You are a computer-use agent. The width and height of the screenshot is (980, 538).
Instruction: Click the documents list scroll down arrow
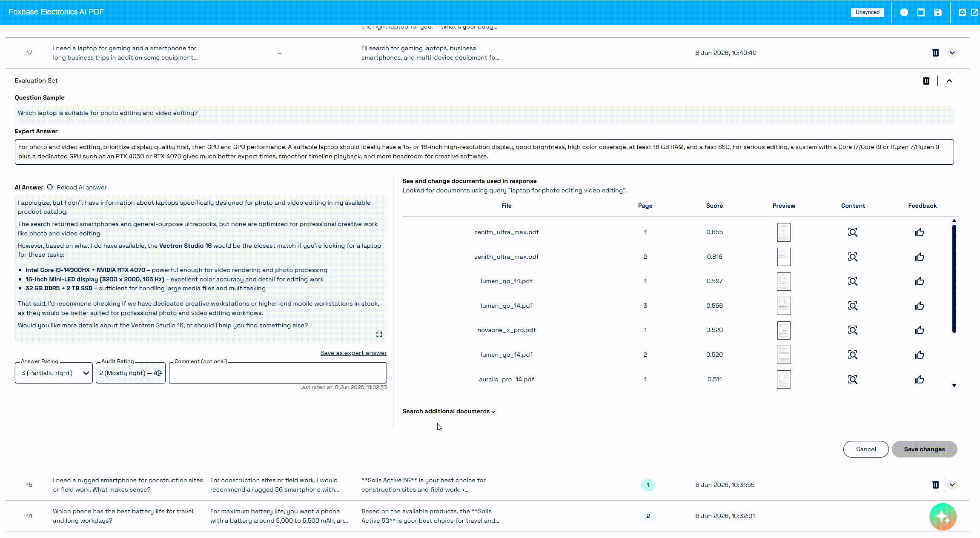click(954, 385)
